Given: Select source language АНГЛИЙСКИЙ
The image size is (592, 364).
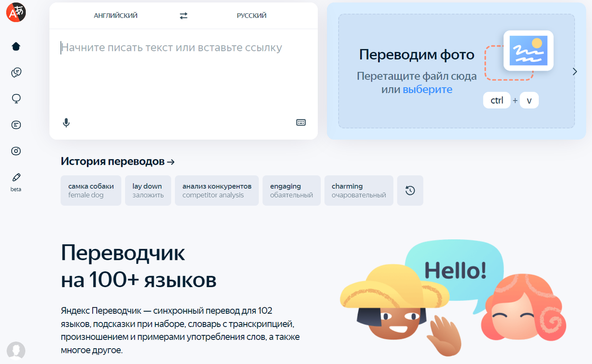Looking at the screenshot, I should [115, 16].
